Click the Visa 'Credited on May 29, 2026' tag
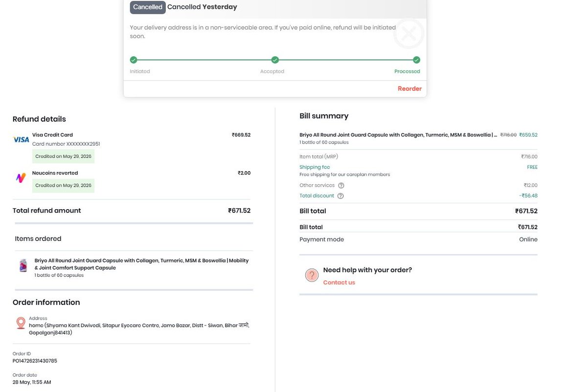This screenshot has height=392, width=587. tap(64, 156)
